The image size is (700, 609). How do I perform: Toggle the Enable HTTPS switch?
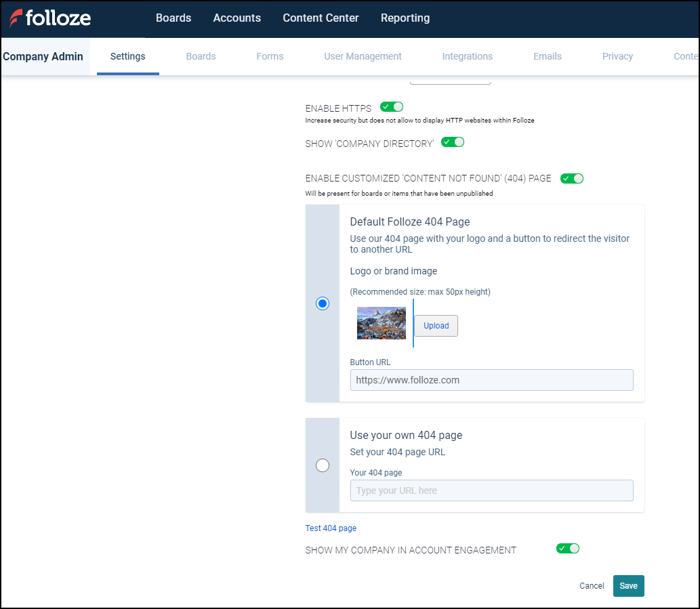392,107
